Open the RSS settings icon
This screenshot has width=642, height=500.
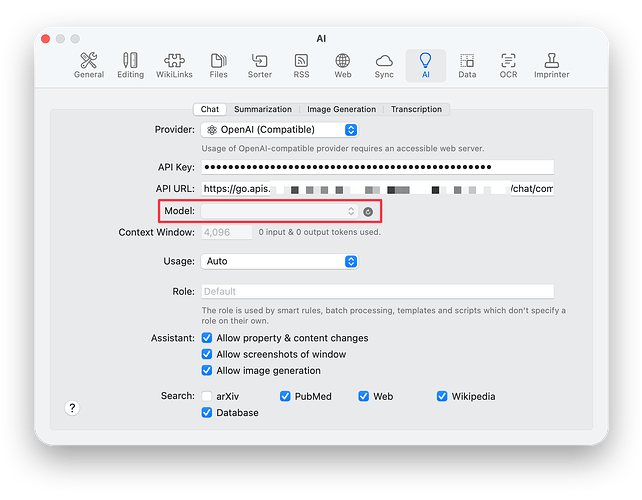coord(301,66)
